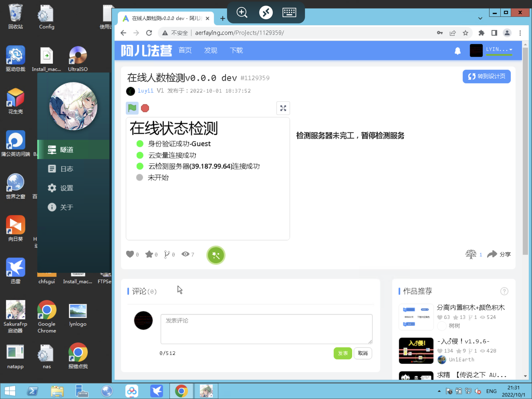This screenshot has width=532, height=399.
Task: Click the 发表评论 comment text box
Action: 267,329
